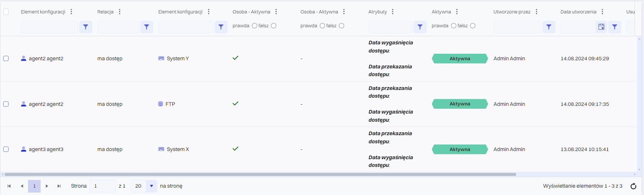The image size is (644, 195).
Task: Open the Data utworzenia column menu
Action: 602,12
